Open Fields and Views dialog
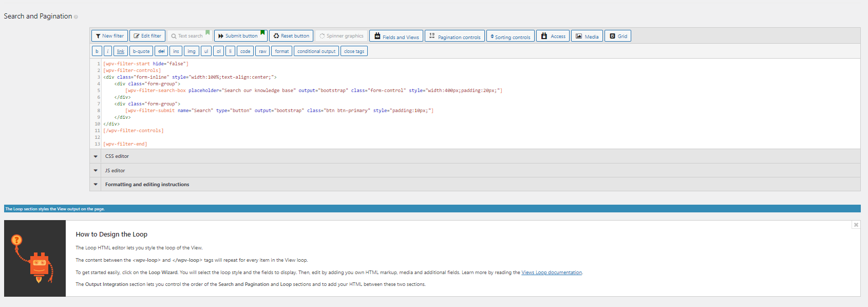Screen dimensions: 868x307 tap(396, 36)
